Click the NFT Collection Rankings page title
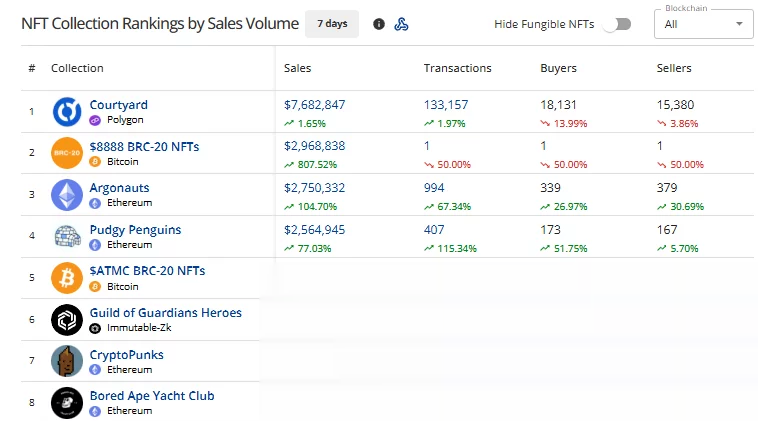Image resolution: width=758 pixels, height=421 pixels. click(160, 24)
